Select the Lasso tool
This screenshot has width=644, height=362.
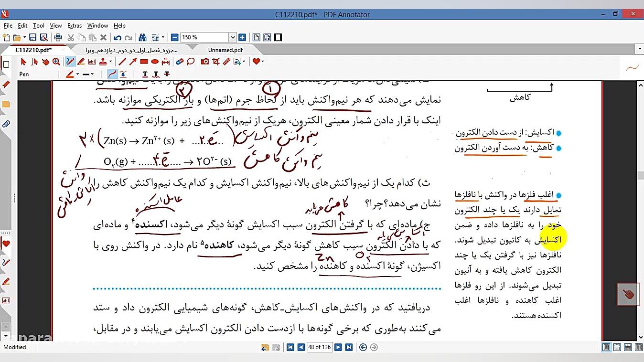tap(191, 62)
